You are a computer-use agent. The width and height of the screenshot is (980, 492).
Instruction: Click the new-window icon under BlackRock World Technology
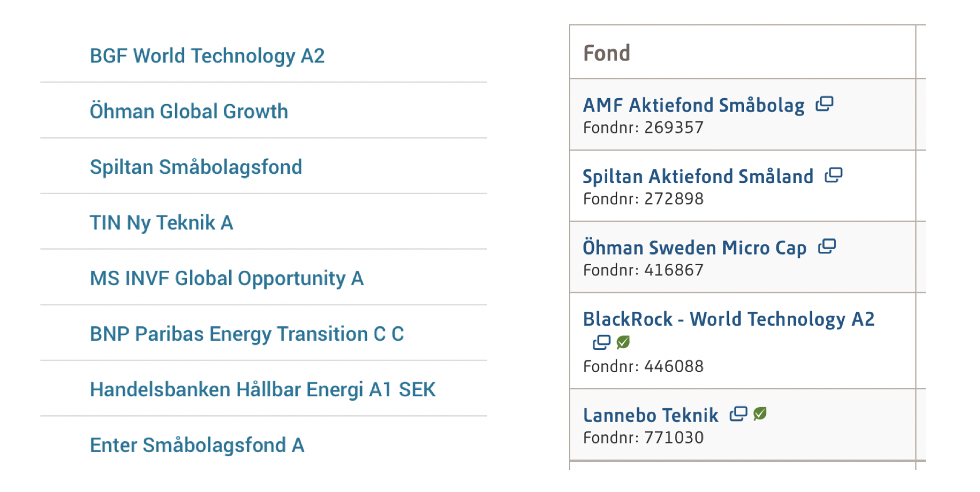point(601,342)
